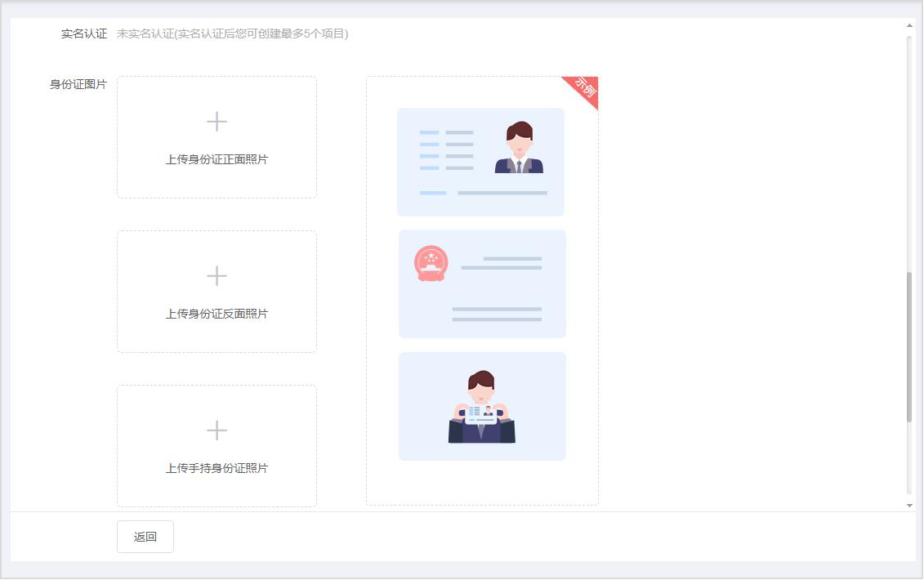This screenshot has width=924, height=580.
Task: Click the plus icon for handheld ID upload
Action: pyautogui.click(x=216, y=431)
